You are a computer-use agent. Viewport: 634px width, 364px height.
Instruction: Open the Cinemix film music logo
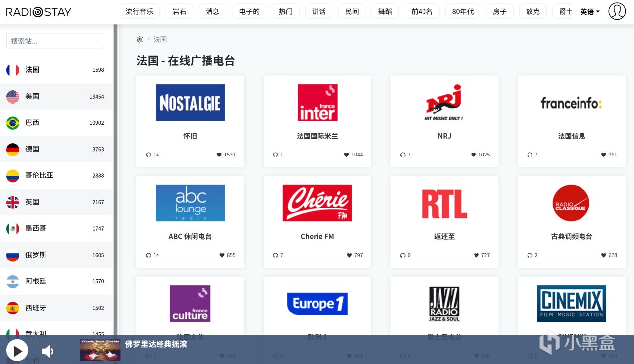(x=572, y=304)
